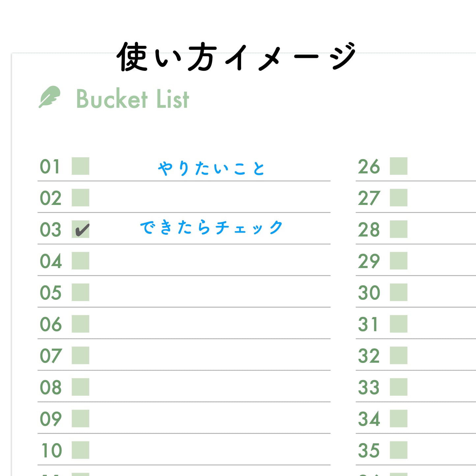Click the blue やりたいこと text

point(211,169)
